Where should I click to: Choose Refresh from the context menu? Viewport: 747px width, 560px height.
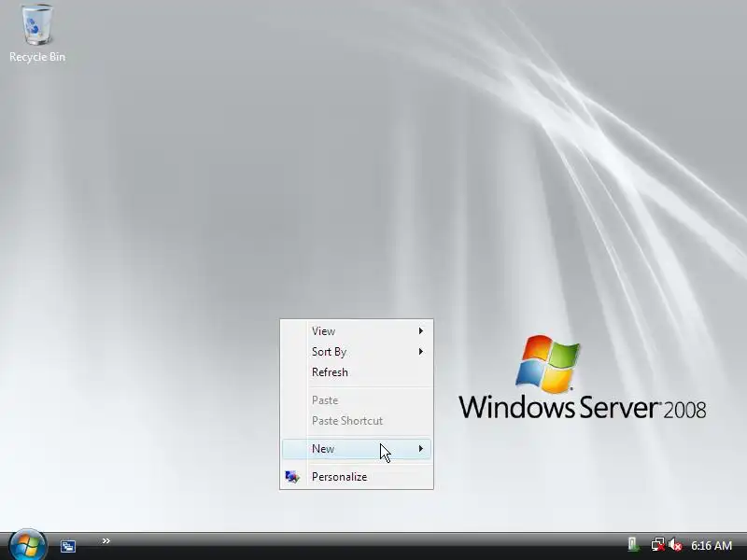[x=357, y=372]
